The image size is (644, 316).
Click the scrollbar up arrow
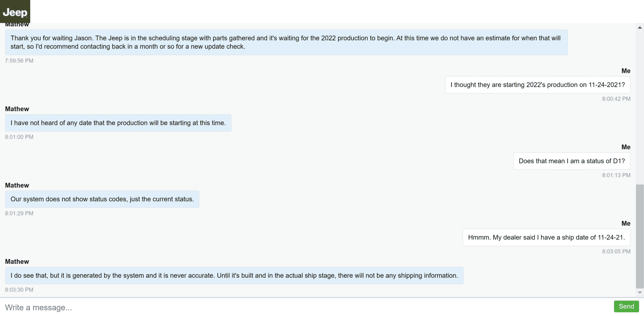(640, 27)
